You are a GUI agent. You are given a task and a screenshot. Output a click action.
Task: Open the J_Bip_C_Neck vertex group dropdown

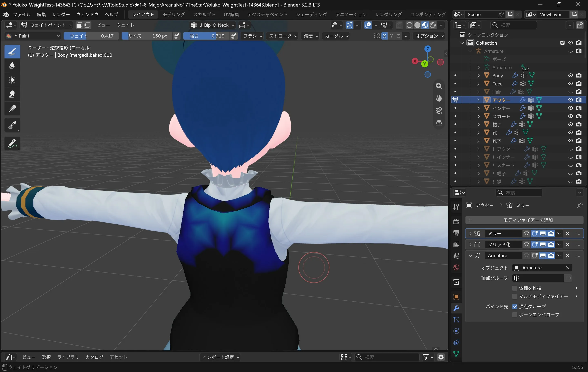pos(213,25)
